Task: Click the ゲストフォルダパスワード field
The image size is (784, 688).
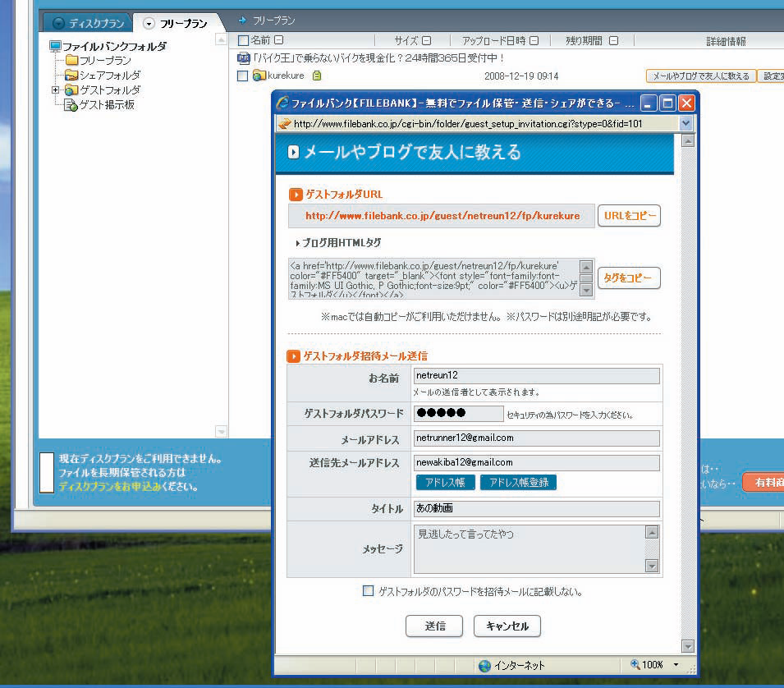Action: [459, 413]
